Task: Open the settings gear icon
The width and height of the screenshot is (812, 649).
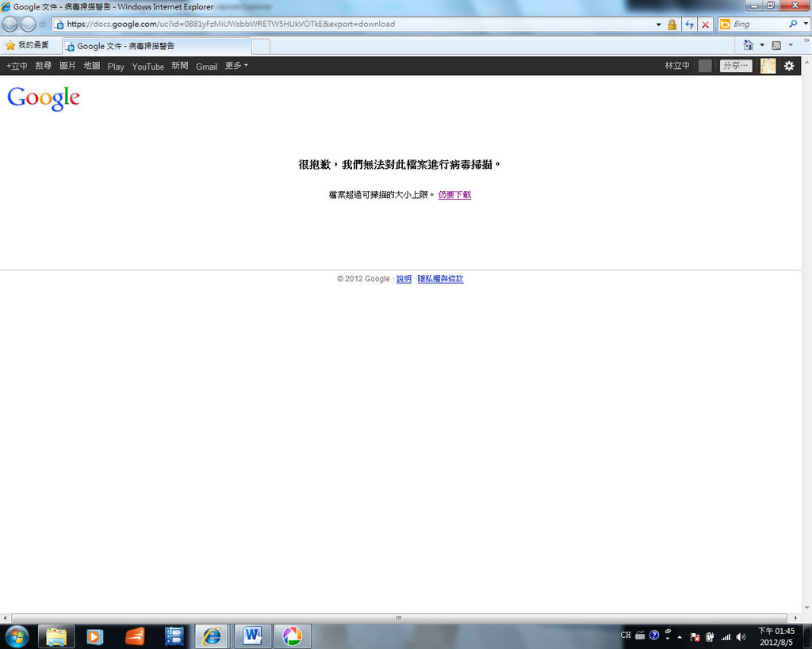Action: point(789,66)
